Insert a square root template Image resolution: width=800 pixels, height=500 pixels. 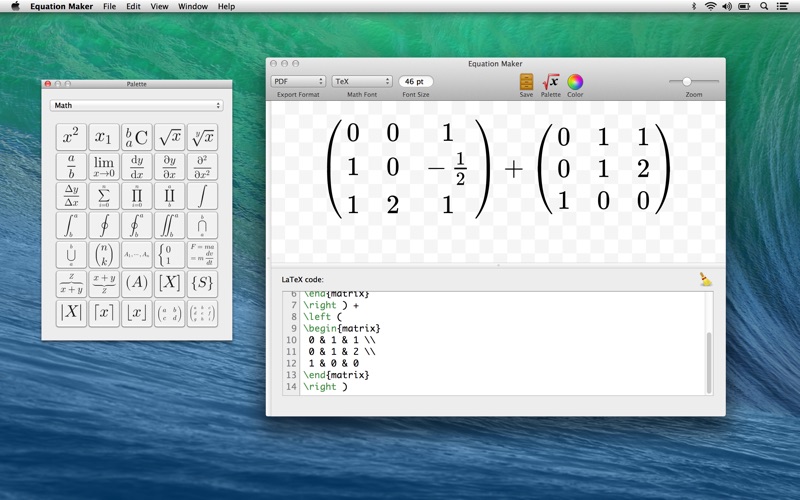(x=170, y=138)
